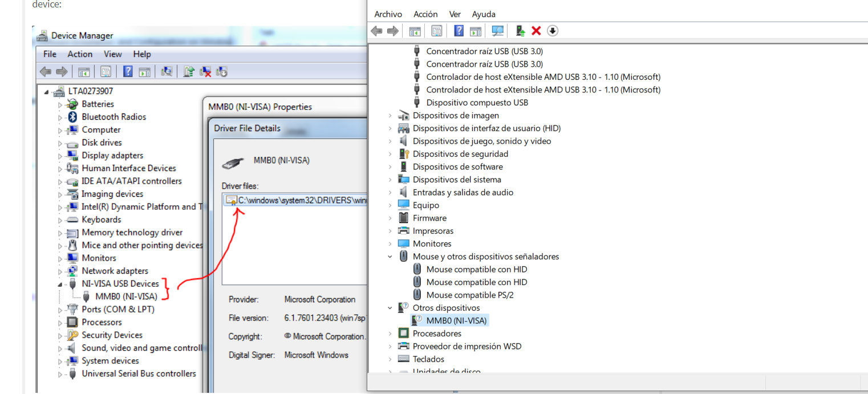
Task: Expand Universal Serial Bus controllers node
Action: pyautogui.click(x=60, y=374)
